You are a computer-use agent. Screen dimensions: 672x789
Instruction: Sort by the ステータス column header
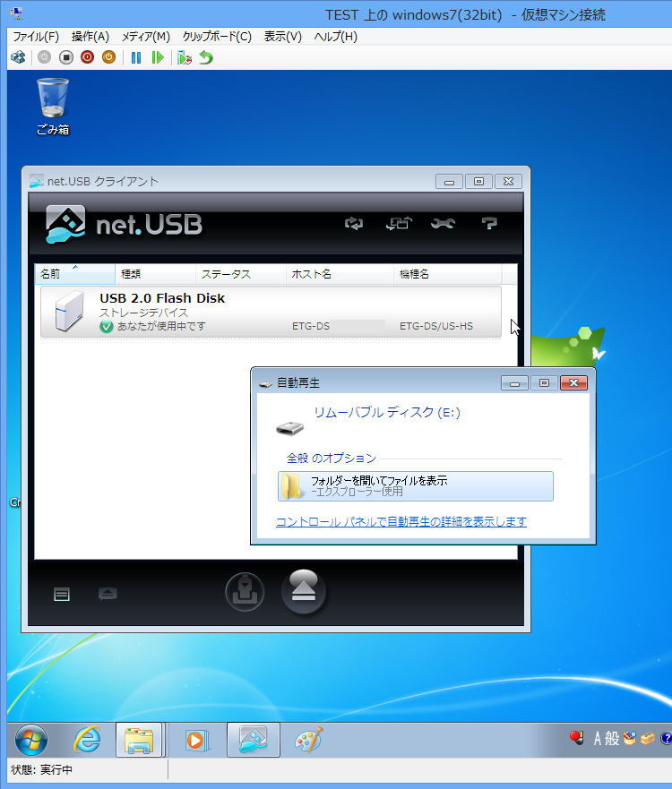pos(241,274)
